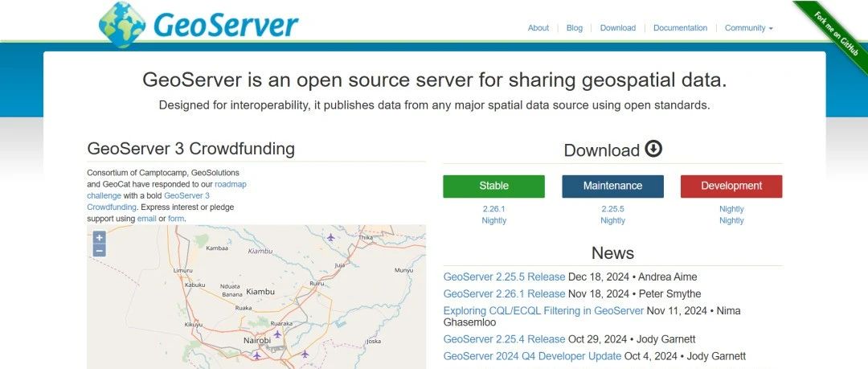The height and width of the screenshot is (369, 868).
Task: Click the Ruiru label on the map
Action: point(317,283)
